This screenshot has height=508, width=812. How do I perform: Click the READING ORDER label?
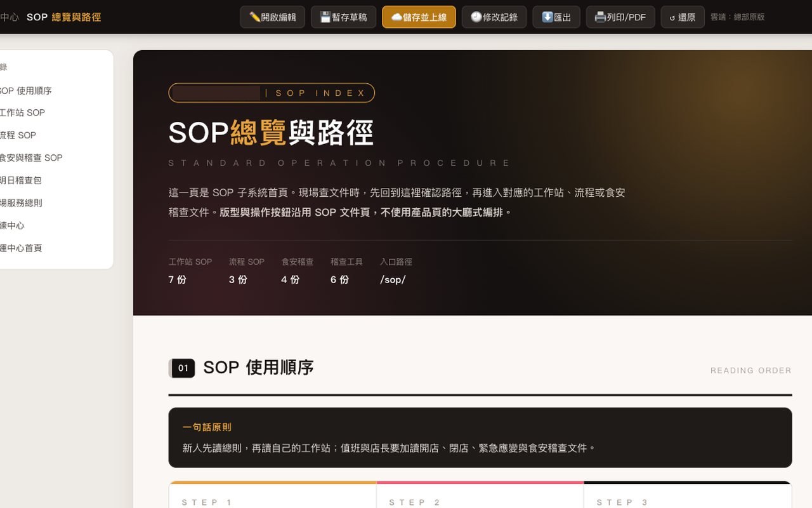click(751, 370)
